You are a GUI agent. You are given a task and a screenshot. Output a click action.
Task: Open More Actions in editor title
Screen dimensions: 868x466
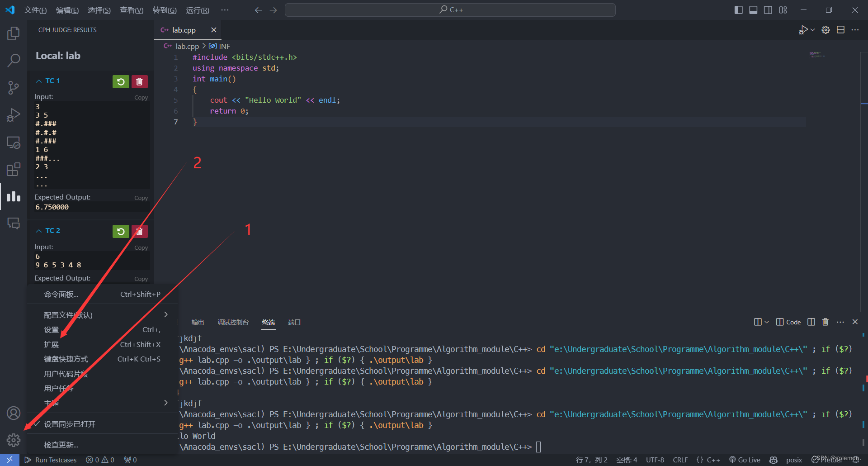[855, 30]
